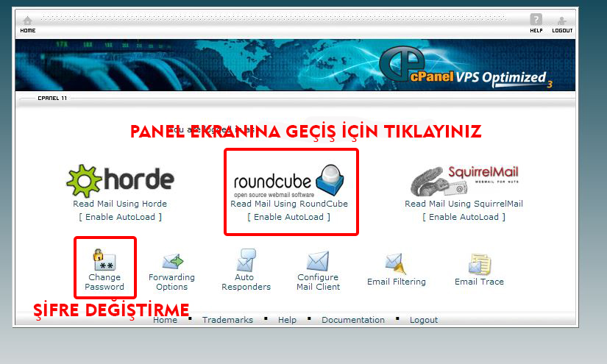Click HOME label in top bar
The width and height of the screenshot is (607, 364).
[28, 31]
